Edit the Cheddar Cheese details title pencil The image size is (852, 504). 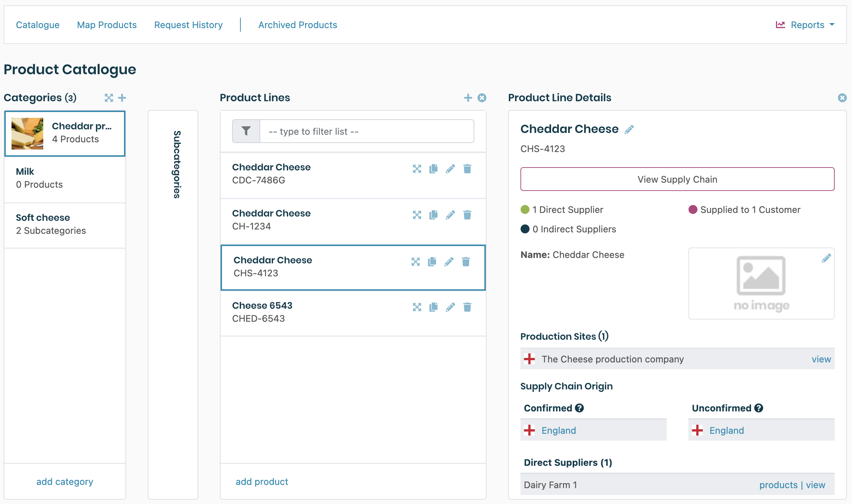tap(629, 130)
